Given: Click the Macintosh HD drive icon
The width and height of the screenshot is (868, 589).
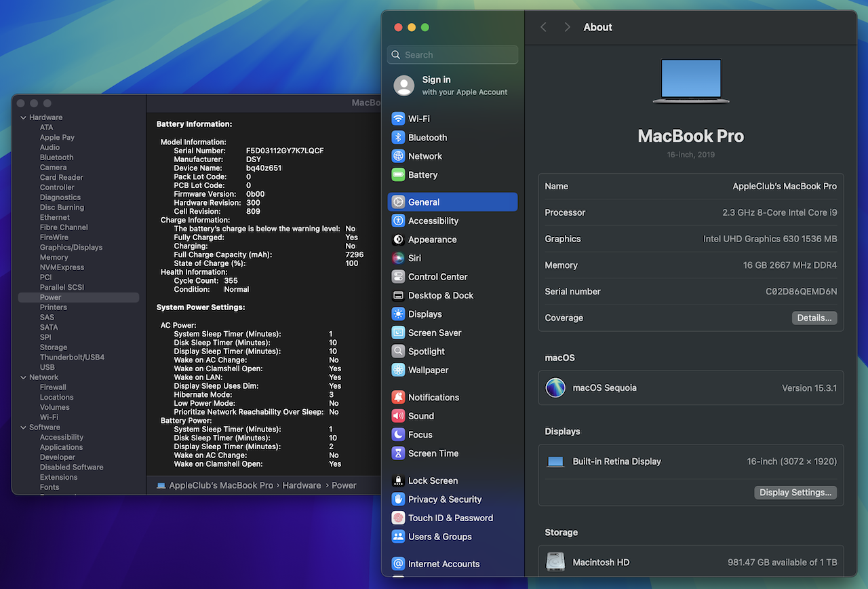Looking at the screenshot, I should 555,562.
